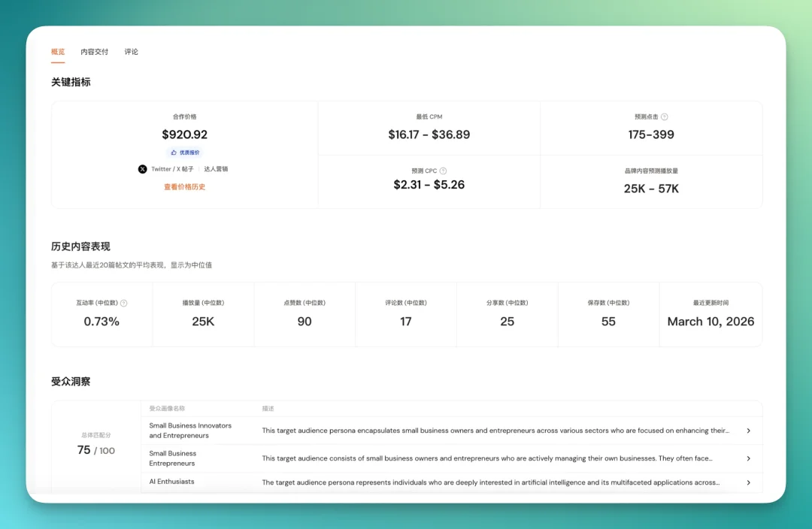Open the 内容交付 tab
Screen dimensions: 812x529
coord(95,52)
